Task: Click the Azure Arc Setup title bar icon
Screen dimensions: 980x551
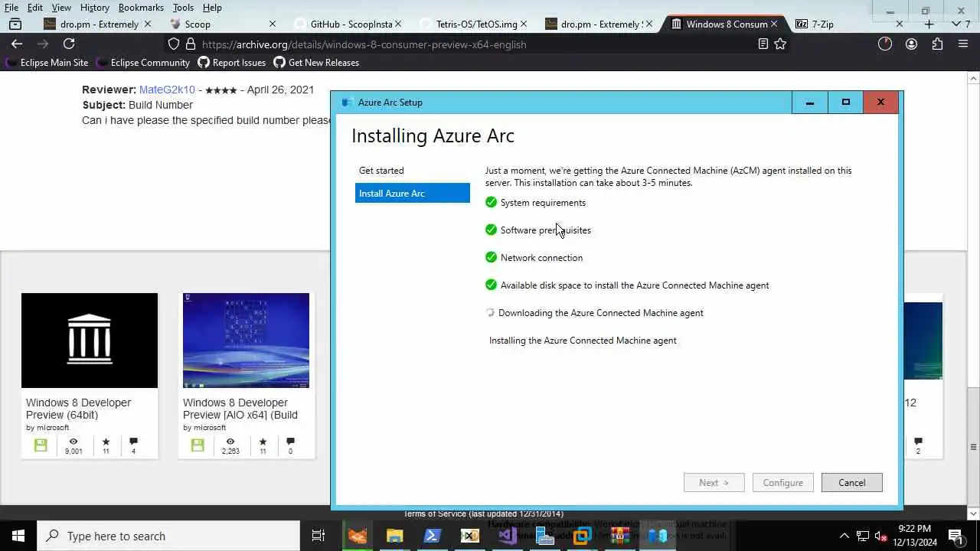Action: [x=347, y=103]
